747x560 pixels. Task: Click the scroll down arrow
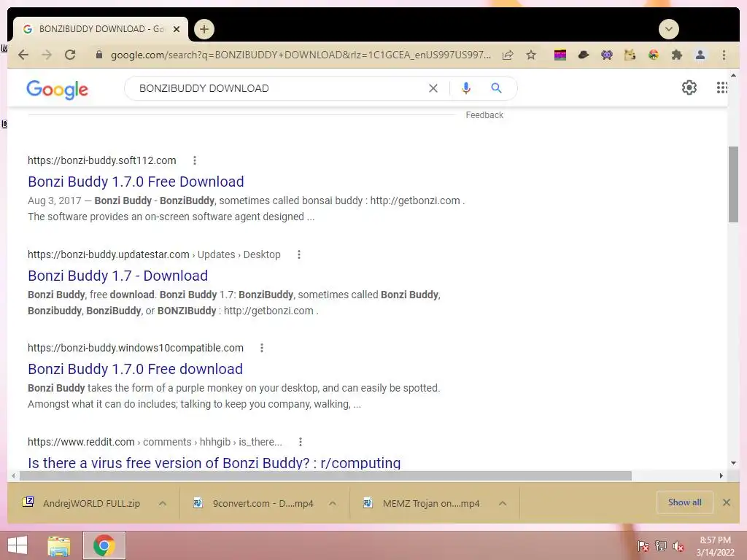point(732,463)
